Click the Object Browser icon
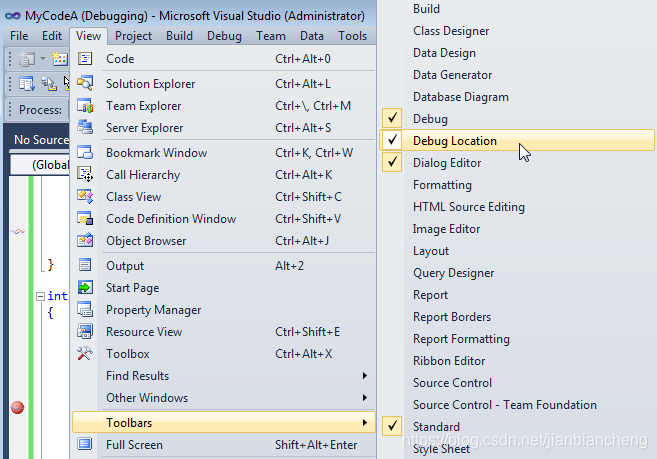 click(85, 241)
